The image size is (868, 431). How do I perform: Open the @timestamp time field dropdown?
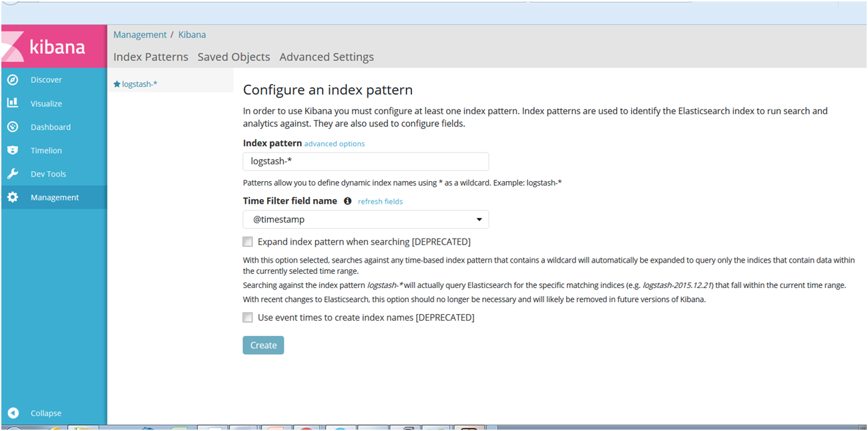[x=366, y=219]
